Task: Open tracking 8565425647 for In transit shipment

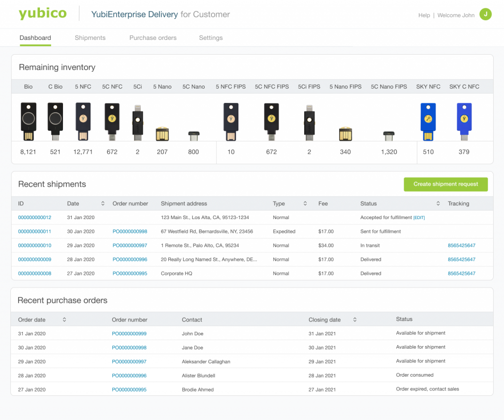Action: [462, 245]
